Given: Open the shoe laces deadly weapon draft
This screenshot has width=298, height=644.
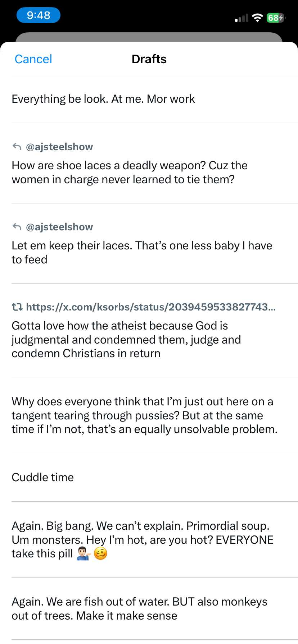Looking at the screenshot, I should click(130, 172).
